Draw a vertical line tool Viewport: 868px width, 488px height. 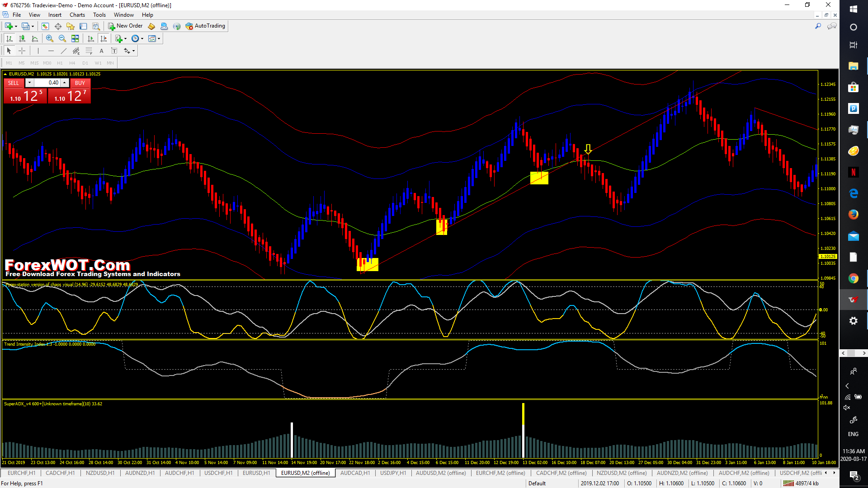tap(38, 51)
